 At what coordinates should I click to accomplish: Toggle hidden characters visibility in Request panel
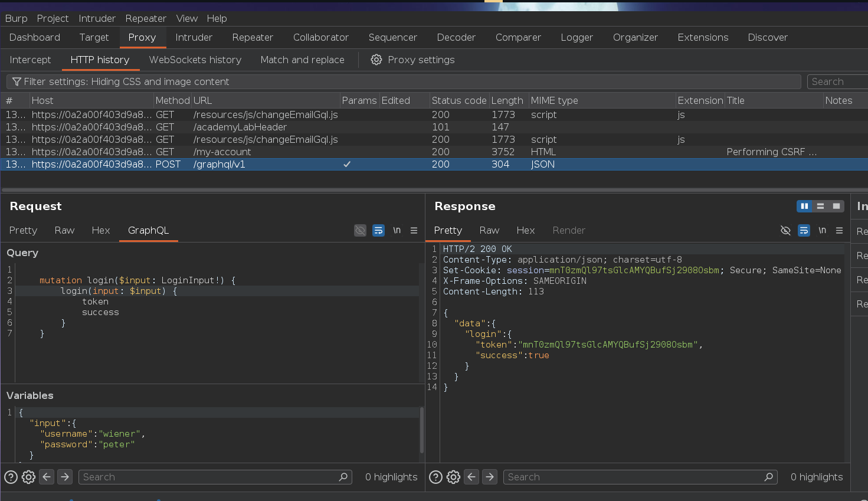[x=360, y=230]
